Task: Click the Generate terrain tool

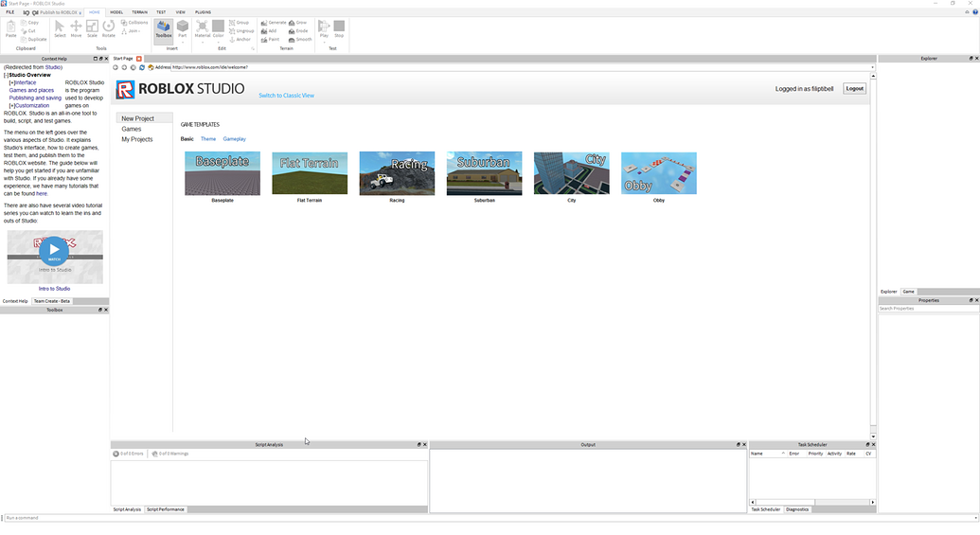Action: click(x=273, y=23)
